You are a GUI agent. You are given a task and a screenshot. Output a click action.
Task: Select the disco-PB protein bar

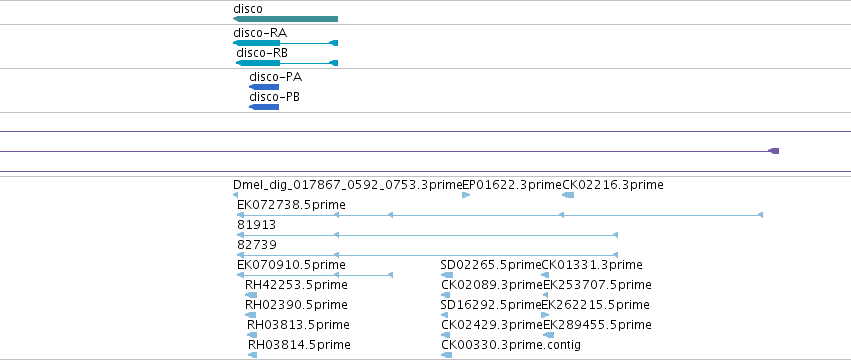click(x=264, y=107)
